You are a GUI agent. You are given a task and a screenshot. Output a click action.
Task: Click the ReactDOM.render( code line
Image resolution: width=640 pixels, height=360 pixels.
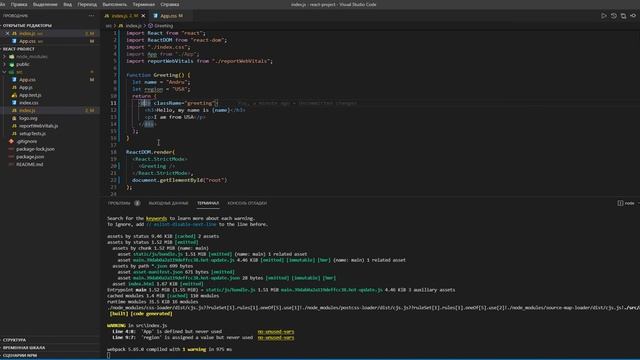click(150, 152)
